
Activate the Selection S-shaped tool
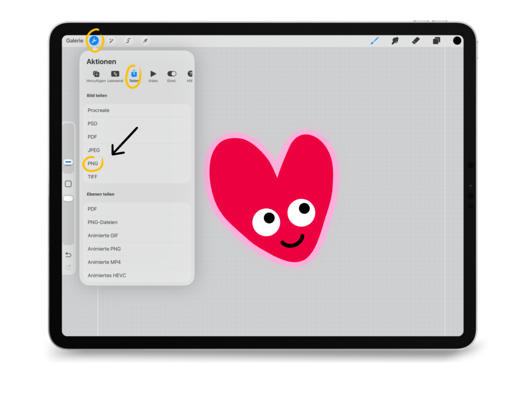pyautogui.click(x=128, y=41)
